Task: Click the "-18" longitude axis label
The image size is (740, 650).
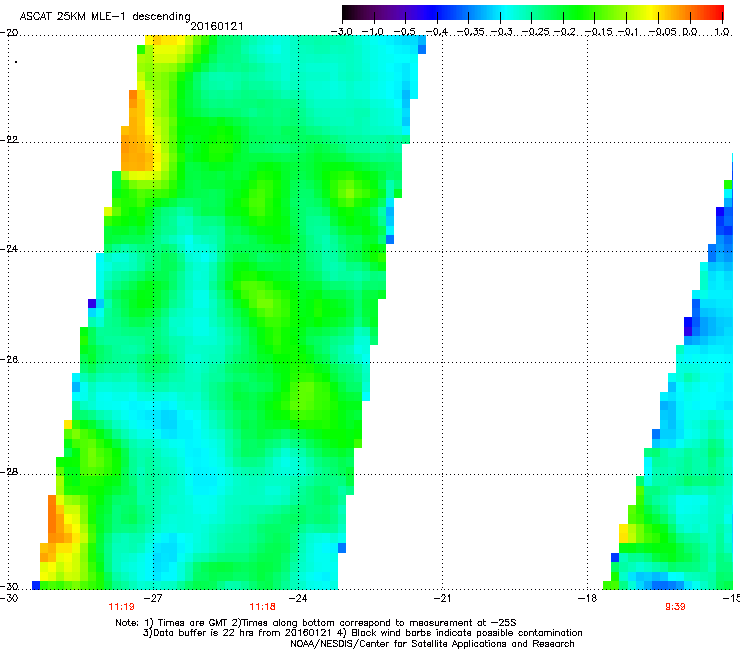Action: [x=587, y=599]
